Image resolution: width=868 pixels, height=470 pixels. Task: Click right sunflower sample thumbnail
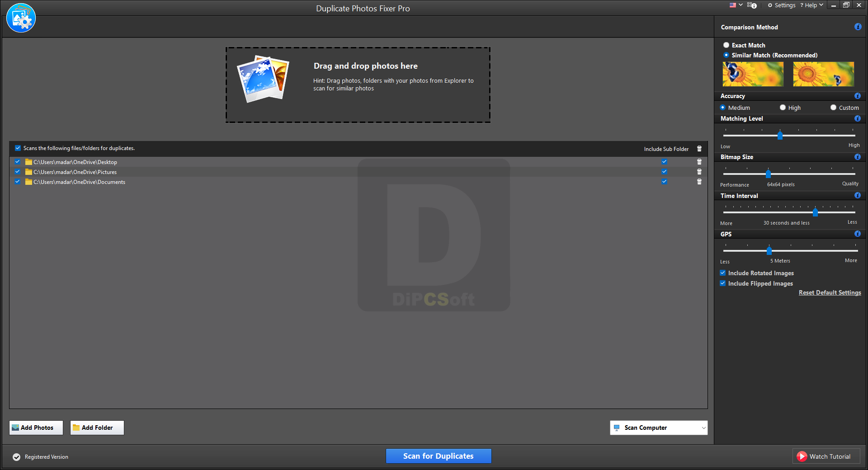click(x=823, y=74)
